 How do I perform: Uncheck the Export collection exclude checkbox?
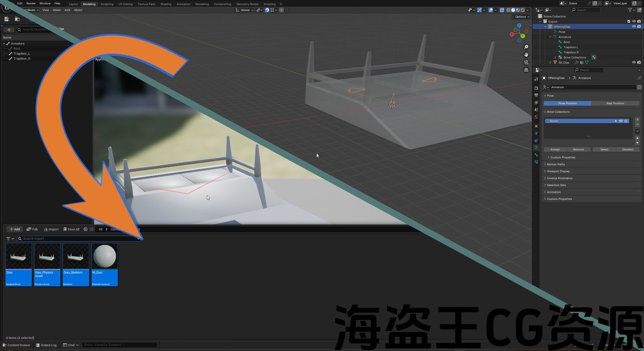click(628, 21)
